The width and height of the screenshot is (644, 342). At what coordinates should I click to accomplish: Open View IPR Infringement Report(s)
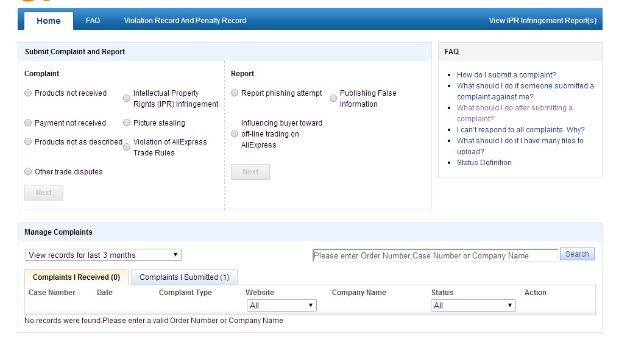pyautogui.click(x=542, y=21)
